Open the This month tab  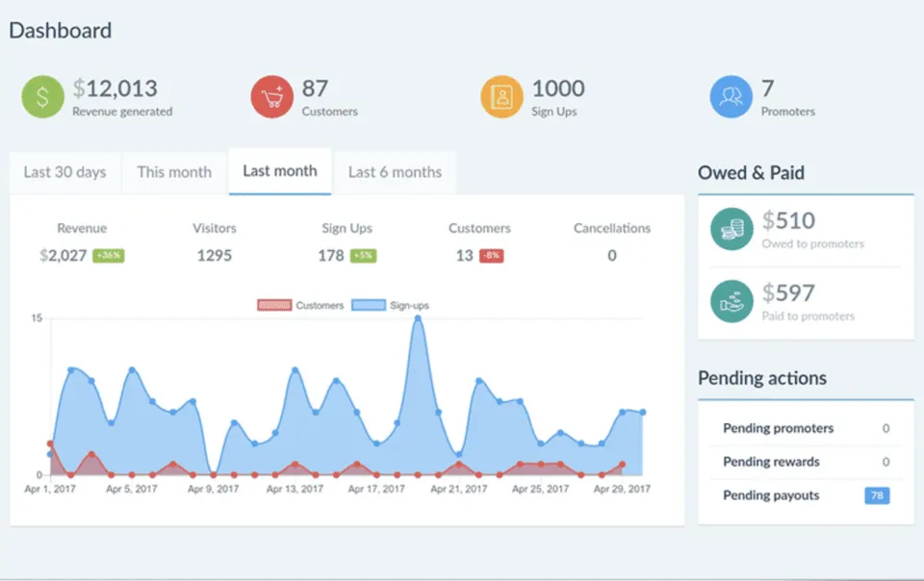[173, 172]
